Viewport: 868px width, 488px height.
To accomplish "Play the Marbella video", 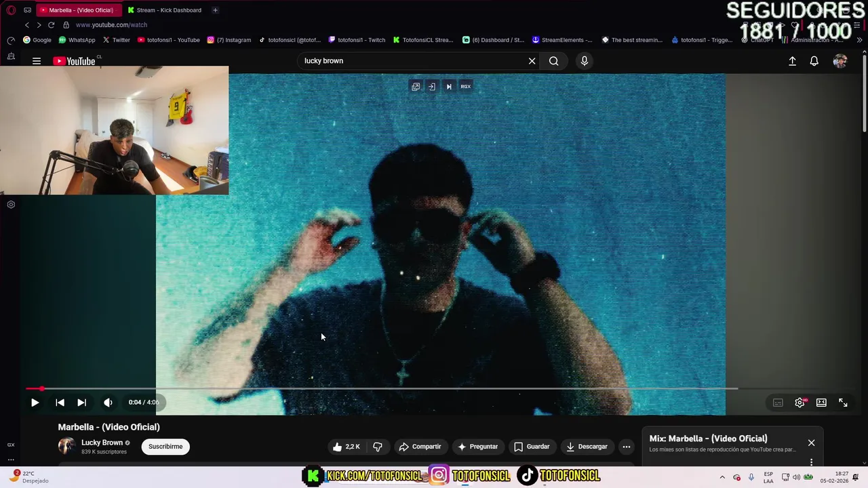I will click(x=35, y=403).
